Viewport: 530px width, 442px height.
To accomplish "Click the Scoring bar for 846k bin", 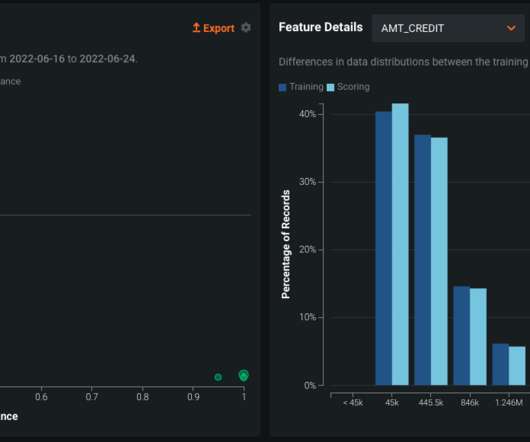I will point(478,337).
